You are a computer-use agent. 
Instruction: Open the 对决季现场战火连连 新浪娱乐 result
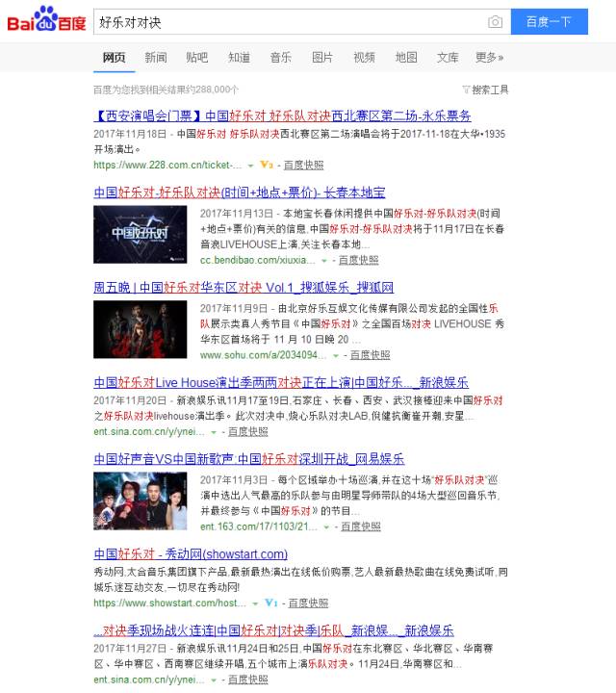coord(273,630)
